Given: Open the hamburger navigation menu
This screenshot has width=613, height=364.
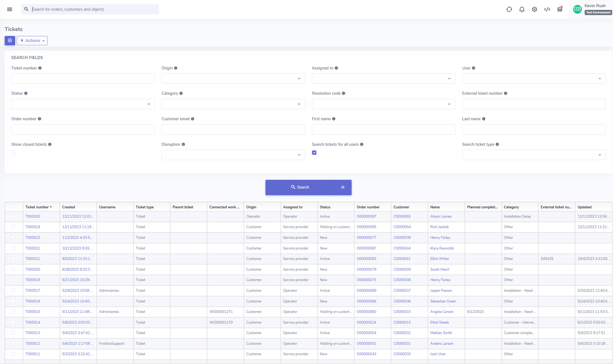Looking at the screenshot, I should click(9, 9).
